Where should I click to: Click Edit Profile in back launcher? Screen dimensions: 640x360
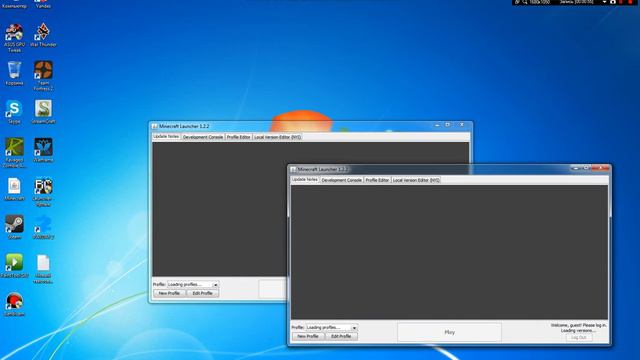point(202,293)
